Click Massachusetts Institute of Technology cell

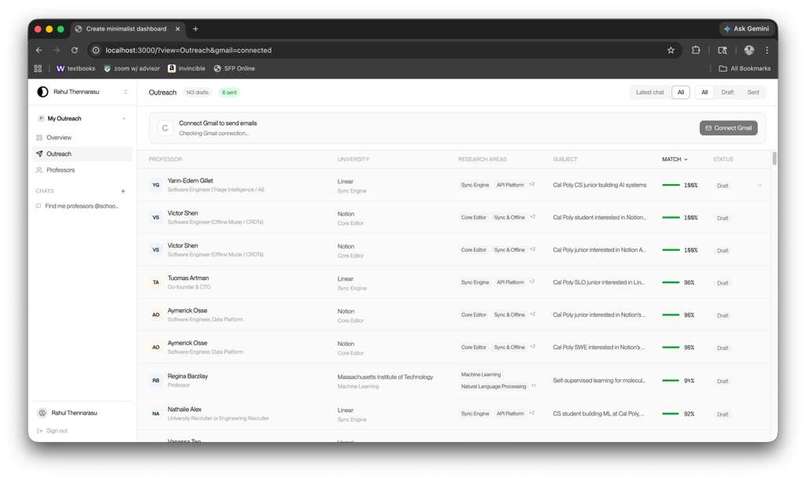tap(385, 377)
